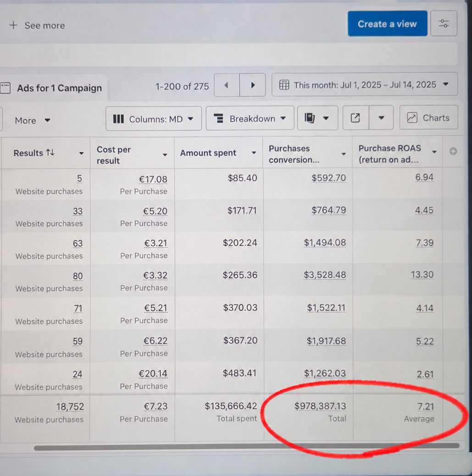Click ROAS value 13.30
The height and width of the screenshot is (476, 472).
point(422,274)
